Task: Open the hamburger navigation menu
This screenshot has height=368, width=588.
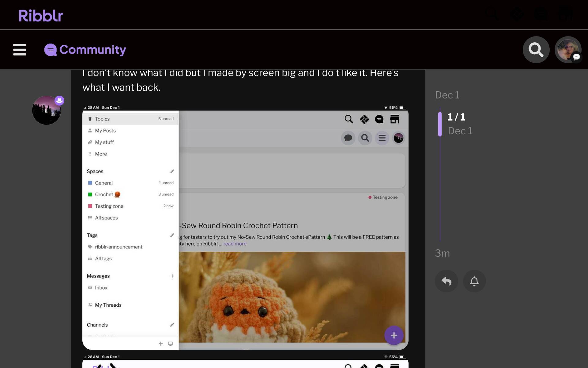Action: [20, 50]
